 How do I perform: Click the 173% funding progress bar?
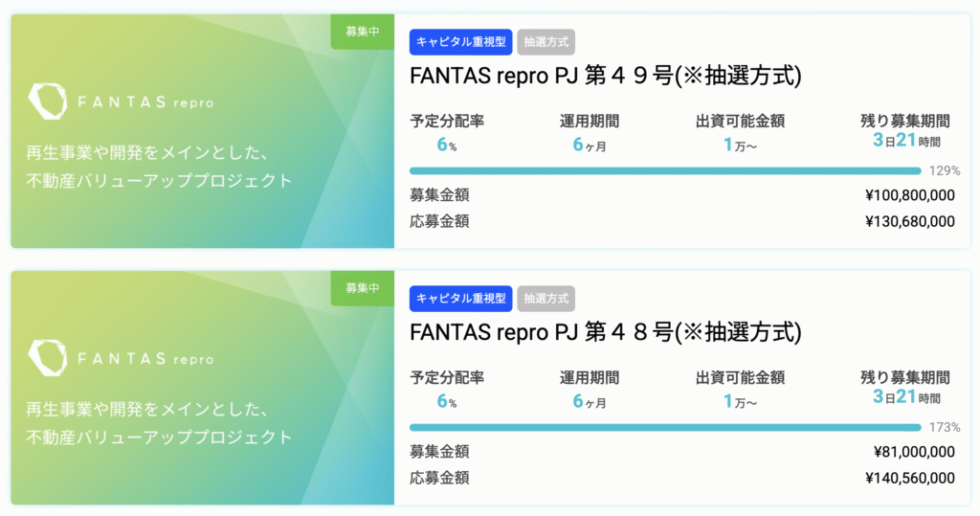point(666,427)
